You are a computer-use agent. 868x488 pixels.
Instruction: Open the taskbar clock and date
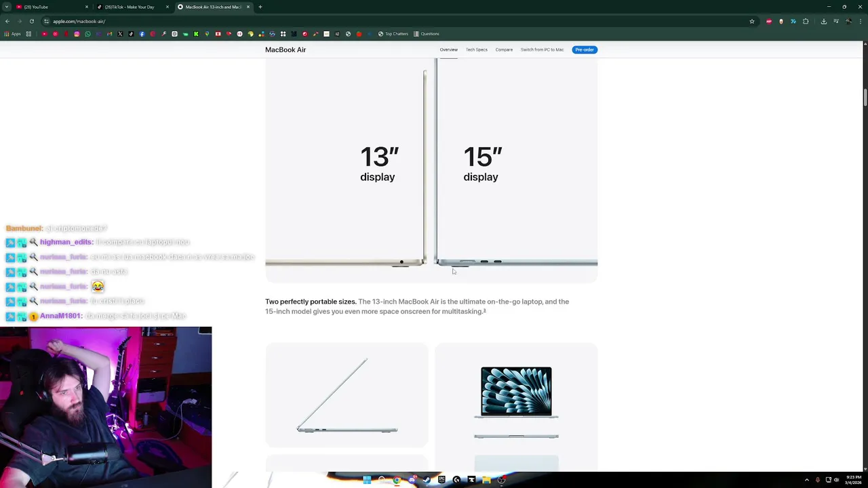click(853, 480)
